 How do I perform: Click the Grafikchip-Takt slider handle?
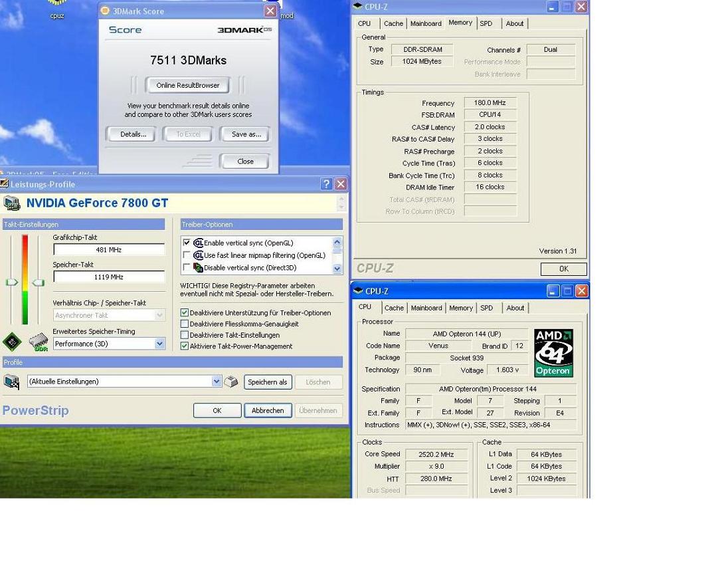(x=11, y=283)
